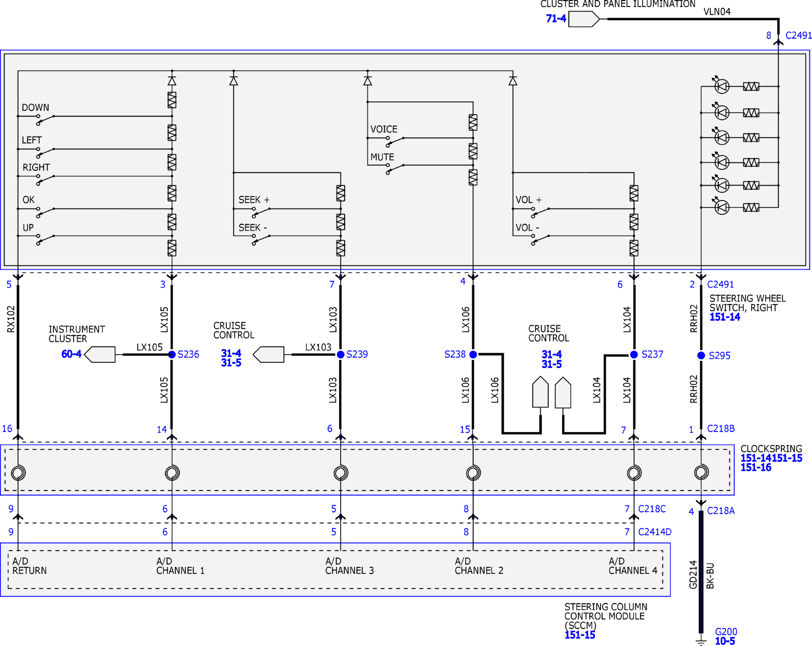812x646 pixels.
Task: Click the C2414D connector label
Action: pyautogui.click(x=655, y=532)
